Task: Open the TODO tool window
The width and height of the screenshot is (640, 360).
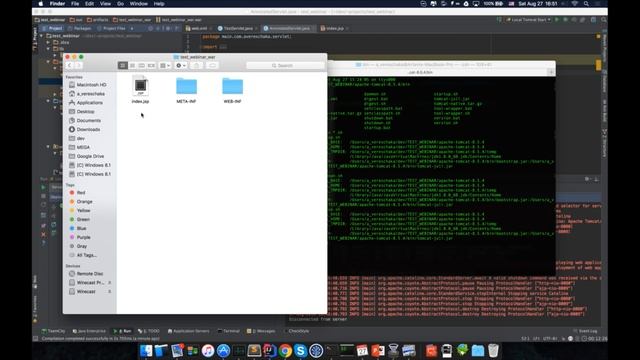Action: pyautogui.click(x=149, y=331)
